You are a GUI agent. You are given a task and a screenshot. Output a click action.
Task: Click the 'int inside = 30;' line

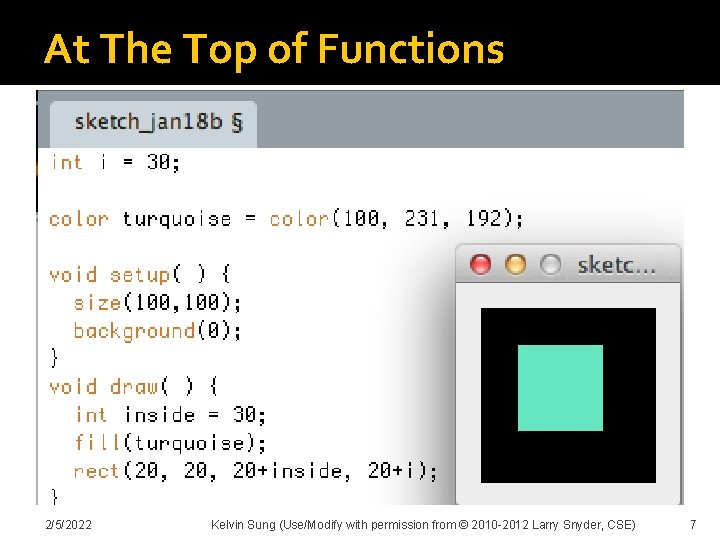[x=170, y=415]
